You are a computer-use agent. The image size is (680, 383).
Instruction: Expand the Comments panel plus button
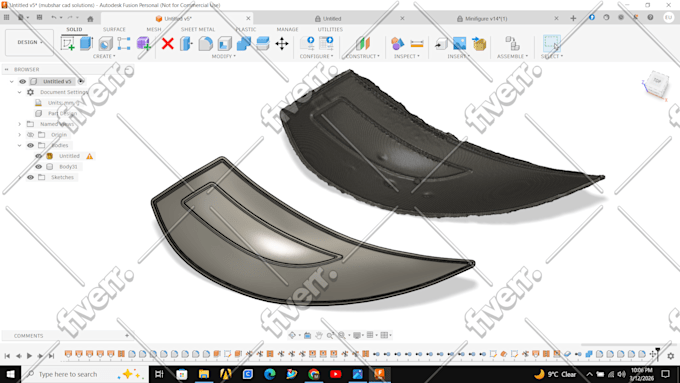point(127,335)
